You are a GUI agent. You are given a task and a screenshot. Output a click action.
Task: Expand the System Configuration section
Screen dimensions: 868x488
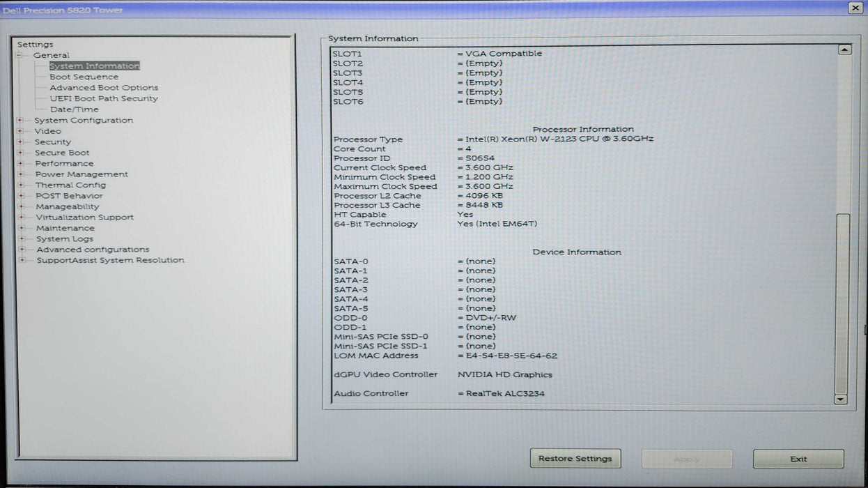22,120
